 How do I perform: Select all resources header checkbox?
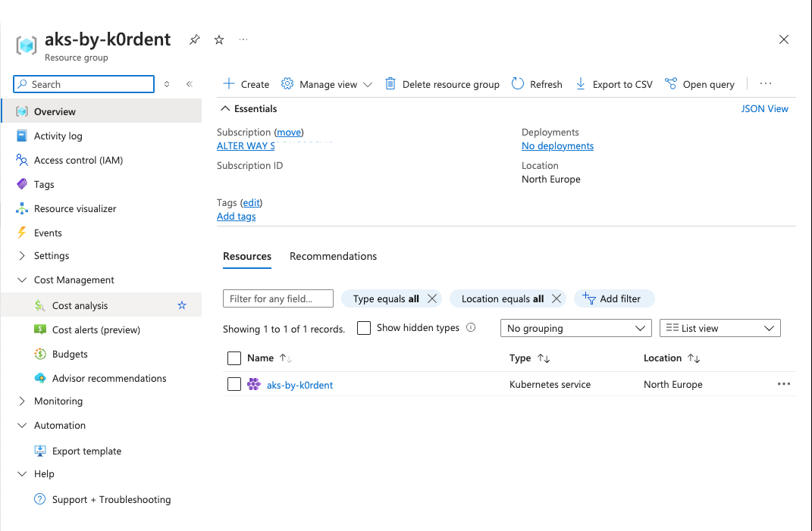coord(234,358)
